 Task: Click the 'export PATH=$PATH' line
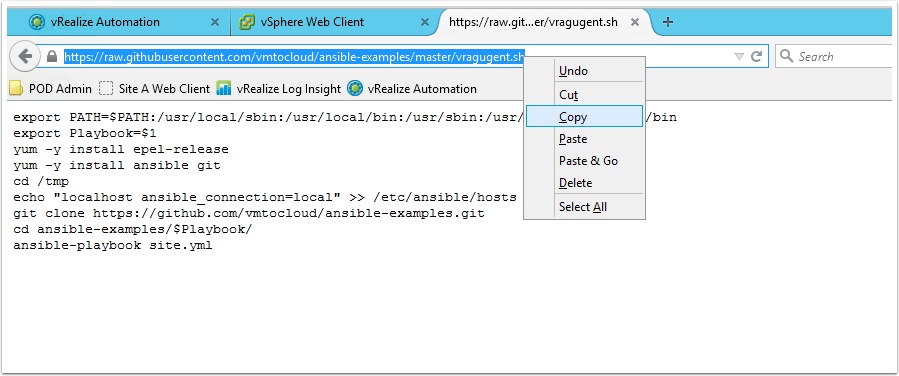[x=268, y=117]
